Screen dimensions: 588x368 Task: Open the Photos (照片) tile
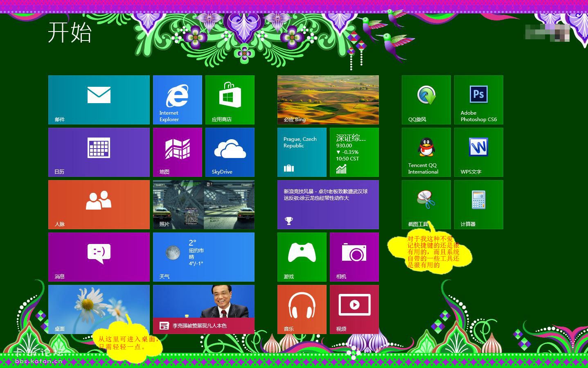(204, 205)
